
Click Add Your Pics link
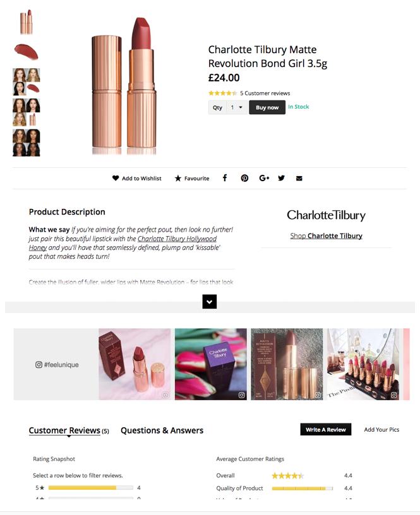coord(381,430)
